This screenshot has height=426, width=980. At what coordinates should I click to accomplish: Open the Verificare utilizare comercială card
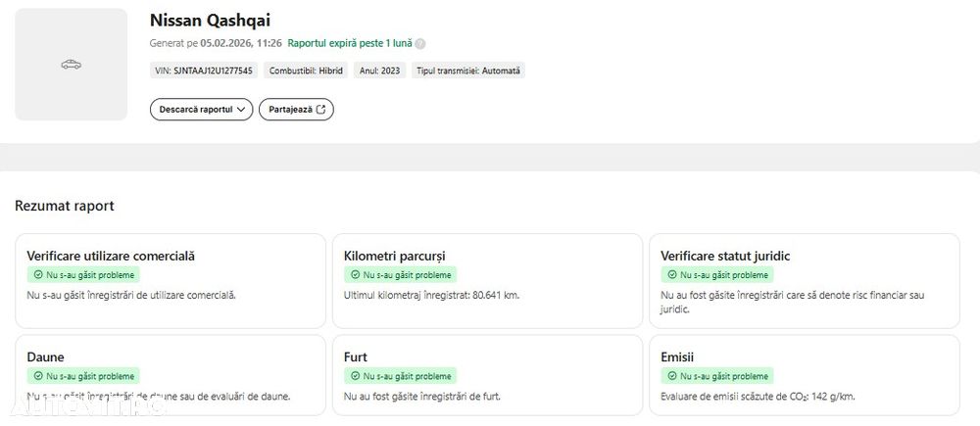pos(171,280)
